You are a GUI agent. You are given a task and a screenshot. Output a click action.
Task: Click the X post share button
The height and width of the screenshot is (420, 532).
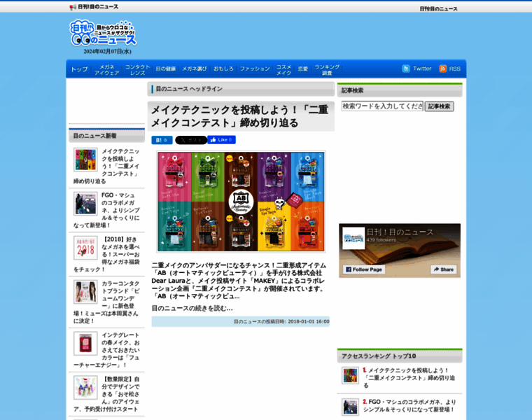[x=191, y=140]
